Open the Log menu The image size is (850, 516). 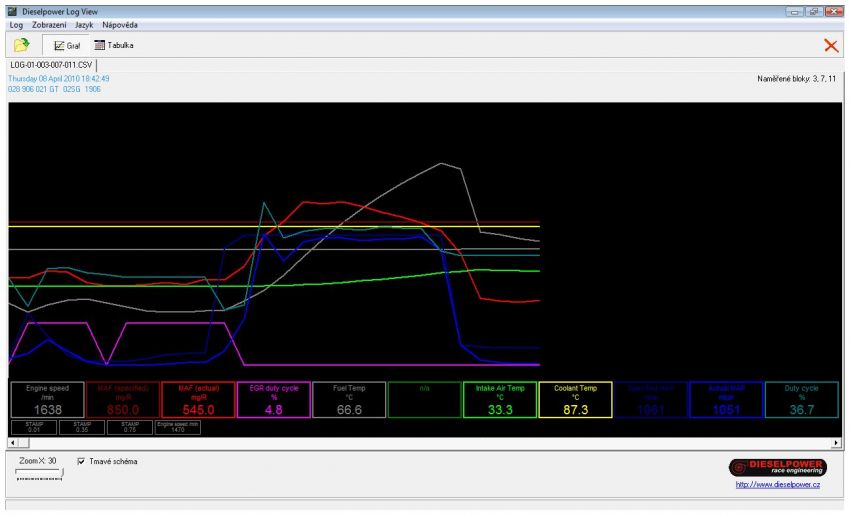coord(16,24)
